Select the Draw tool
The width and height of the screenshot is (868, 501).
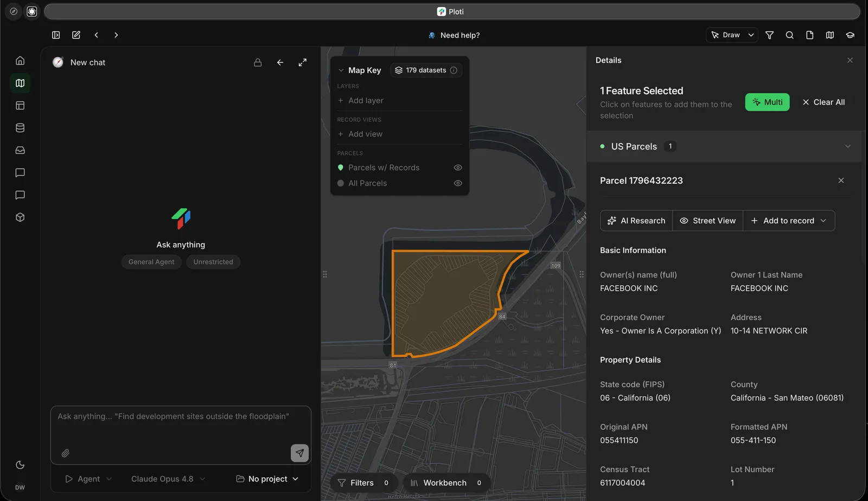725,35
